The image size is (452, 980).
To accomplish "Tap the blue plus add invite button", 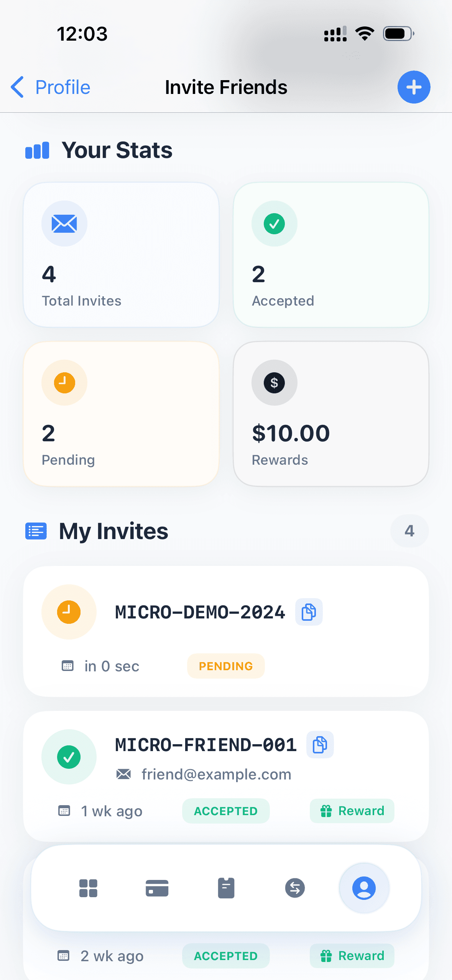I will click(x=414, y=87).
